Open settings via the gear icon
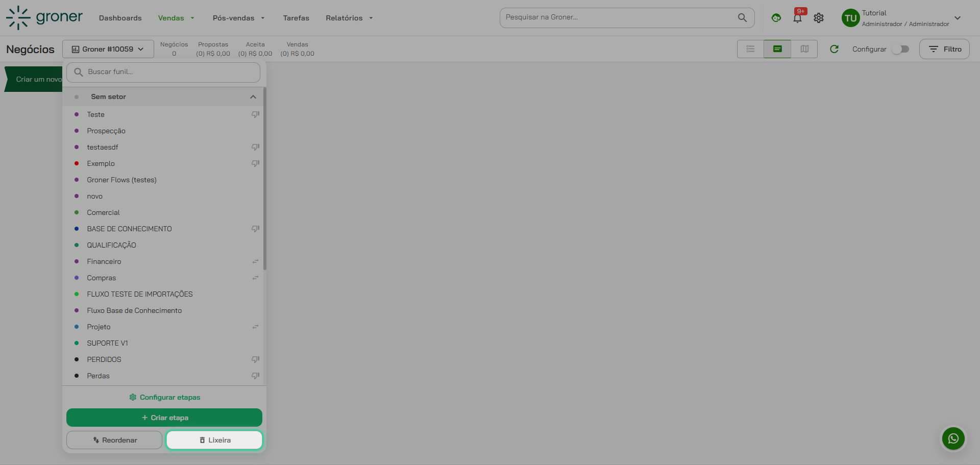The height and width of the screenshot is (465, 980). pos(819,18)
